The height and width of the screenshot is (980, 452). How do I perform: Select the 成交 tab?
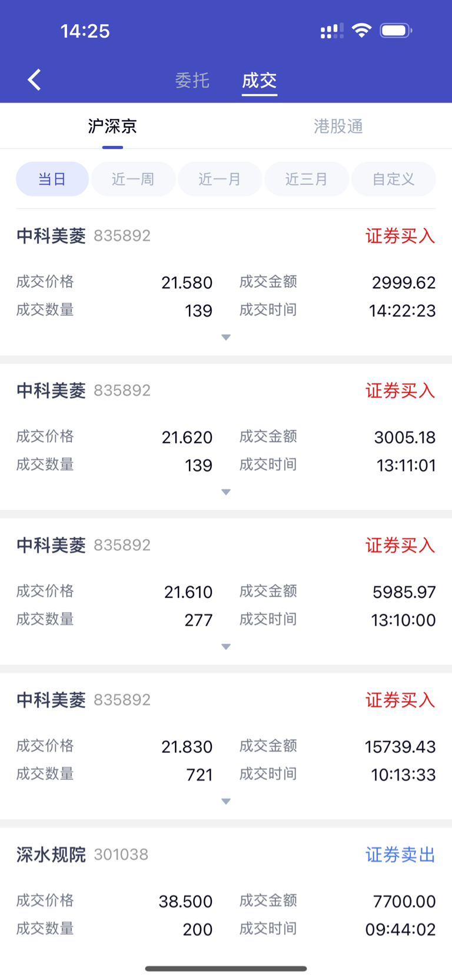pos(260,80)
